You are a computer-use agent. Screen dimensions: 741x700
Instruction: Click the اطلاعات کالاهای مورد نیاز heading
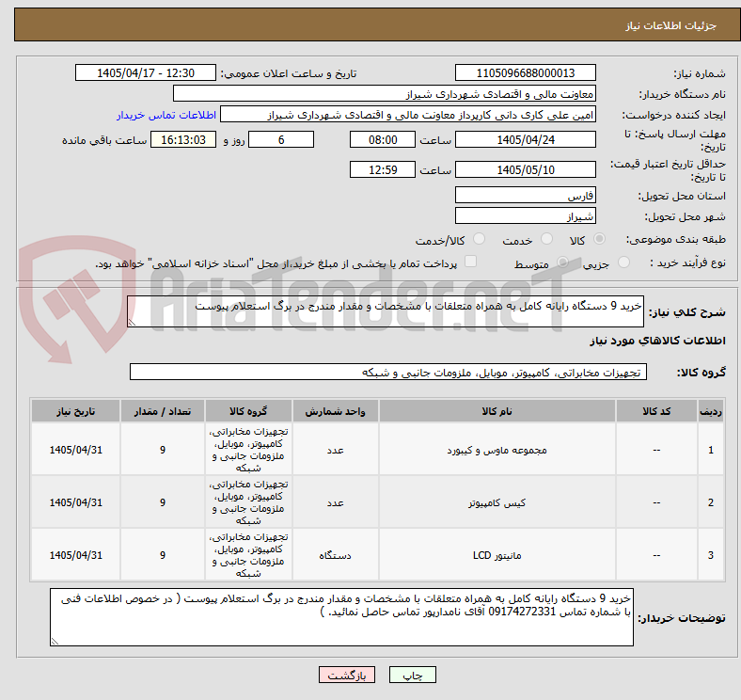coord(657,341)
